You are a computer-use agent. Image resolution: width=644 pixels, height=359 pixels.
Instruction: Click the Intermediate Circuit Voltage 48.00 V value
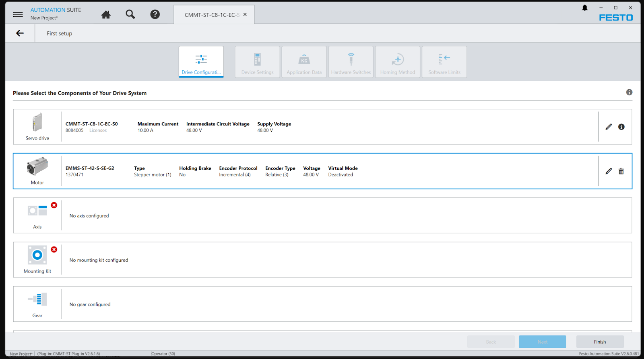pyautogui.click(x=194, y=130)
